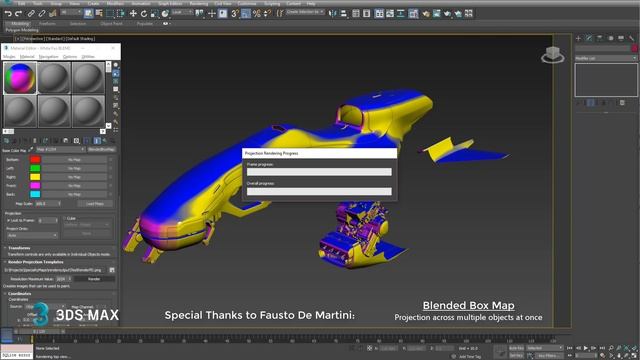640x360 pixels.
Task: Open Render Setup from main toolbar
Action: pyautogui.click(x=426, y=13)
